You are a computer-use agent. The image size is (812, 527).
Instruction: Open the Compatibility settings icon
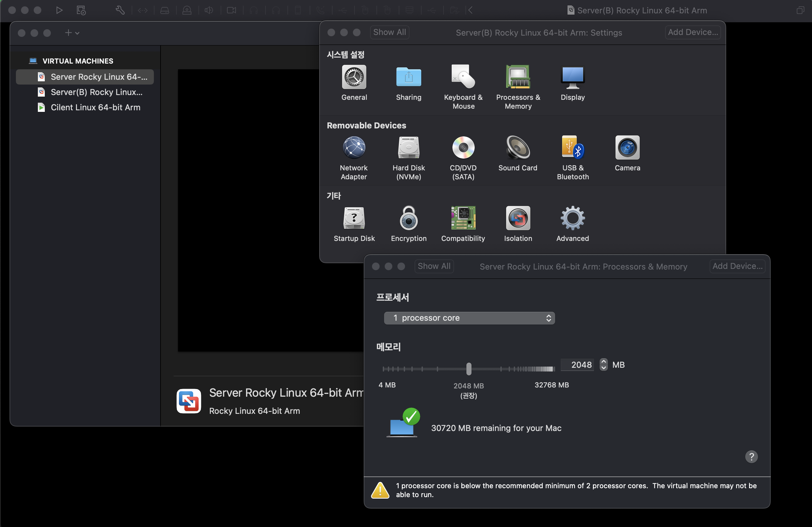pos(463,218)
